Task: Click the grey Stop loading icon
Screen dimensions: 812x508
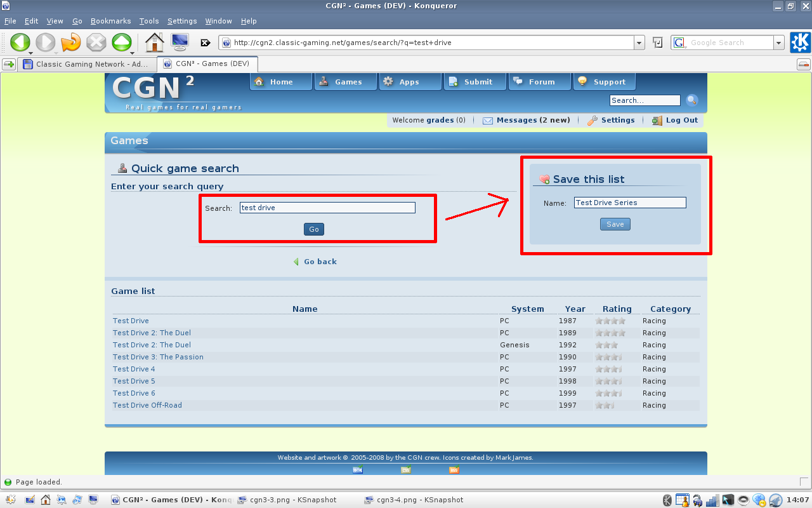Action: (x=96, y=43)
